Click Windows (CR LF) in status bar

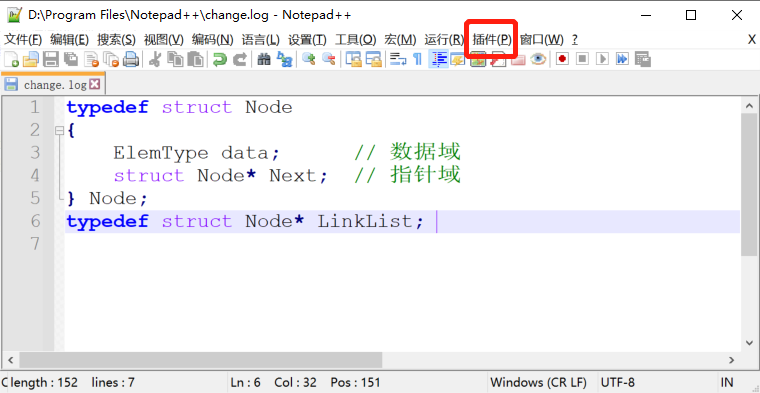pos(538,382)
